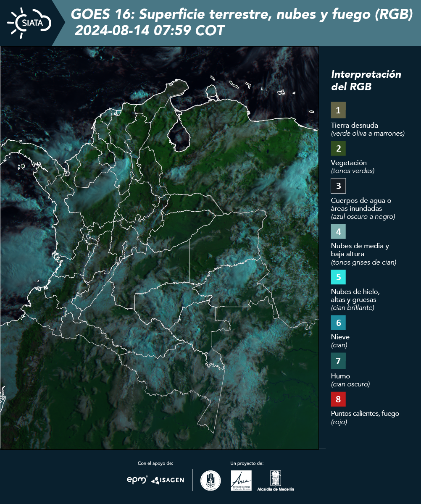Click the "(cian brillante)" description
This screenshot has height=504, width=421.
click(353, 308)
